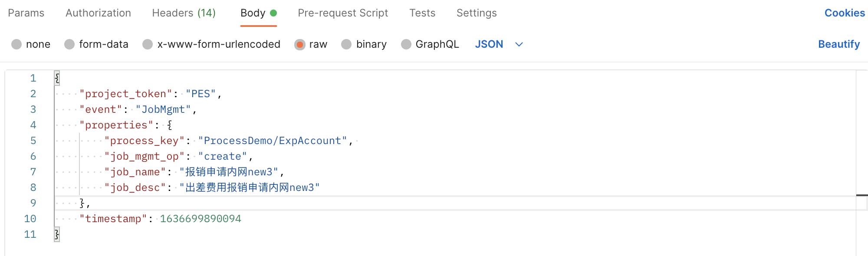Viewport: 868px width, 256px height.
Task: Click the "process_key" key on line 5
Action: (x=145, y=141)
